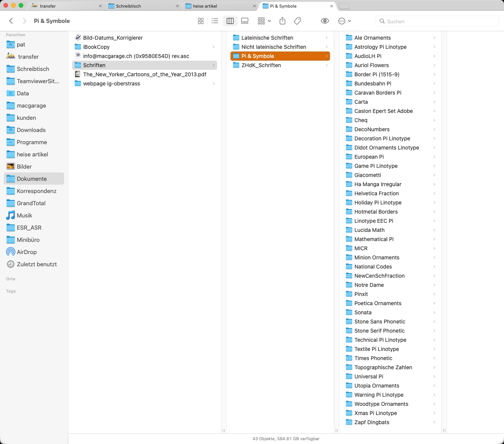
Task: Select the Warning Pi Linotype folder
Action: pos(391,395)
